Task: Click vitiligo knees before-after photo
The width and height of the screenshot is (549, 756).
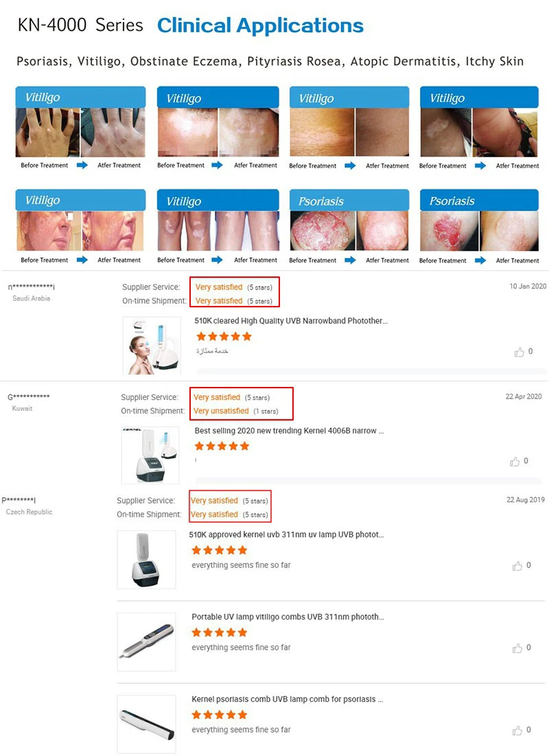Action: pos(218,231)
